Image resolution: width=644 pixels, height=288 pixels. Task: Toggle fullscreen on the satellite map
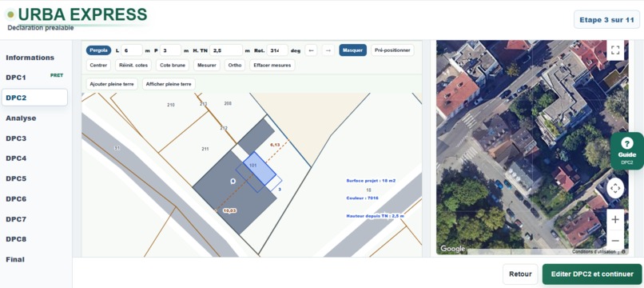tap(615, 50)
